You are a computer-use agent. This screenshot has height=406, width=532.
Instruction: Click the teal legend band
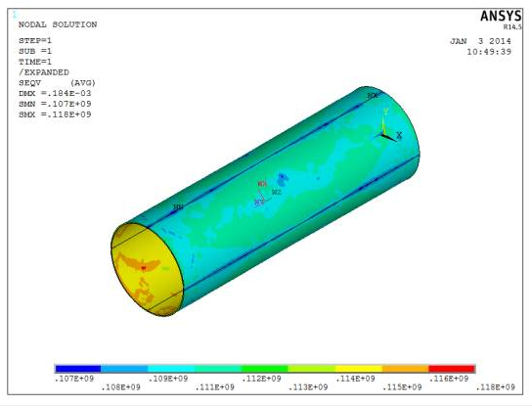[x=218, y=369]
